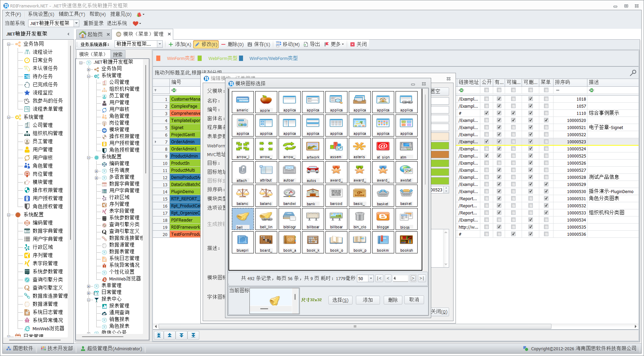Click move-to-top arrow icon below grid

(159, 335)
